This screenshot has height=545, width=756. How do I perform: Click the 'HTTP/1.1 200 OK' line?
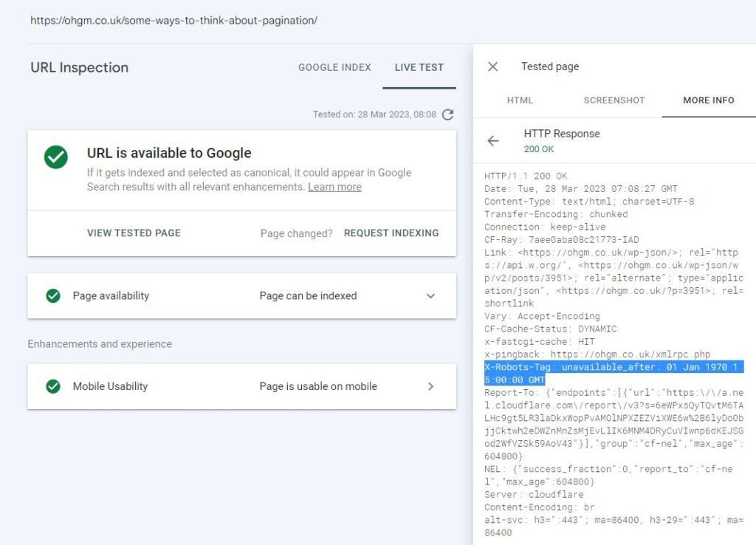(x=526, y=176)
